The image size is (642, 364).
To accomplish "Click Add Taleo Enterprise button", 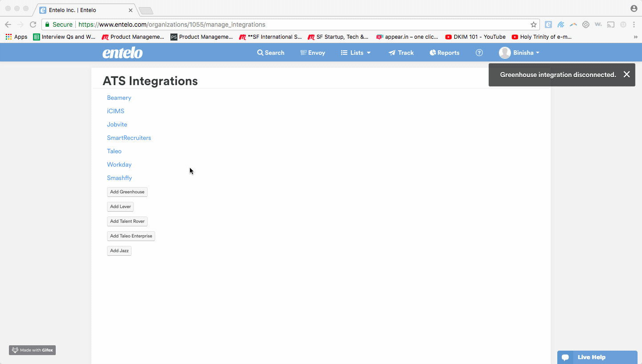I will 131,236.
